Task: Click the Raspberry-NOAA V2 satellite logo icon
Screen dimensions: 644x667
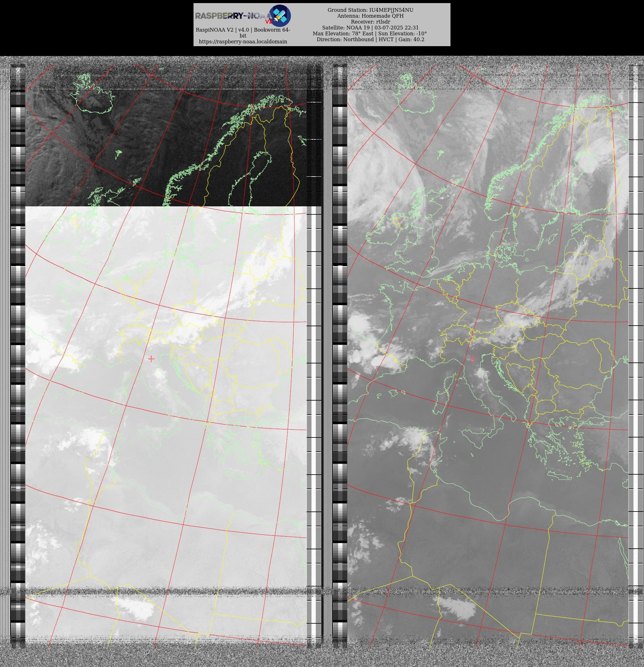Action: point(280,16)
